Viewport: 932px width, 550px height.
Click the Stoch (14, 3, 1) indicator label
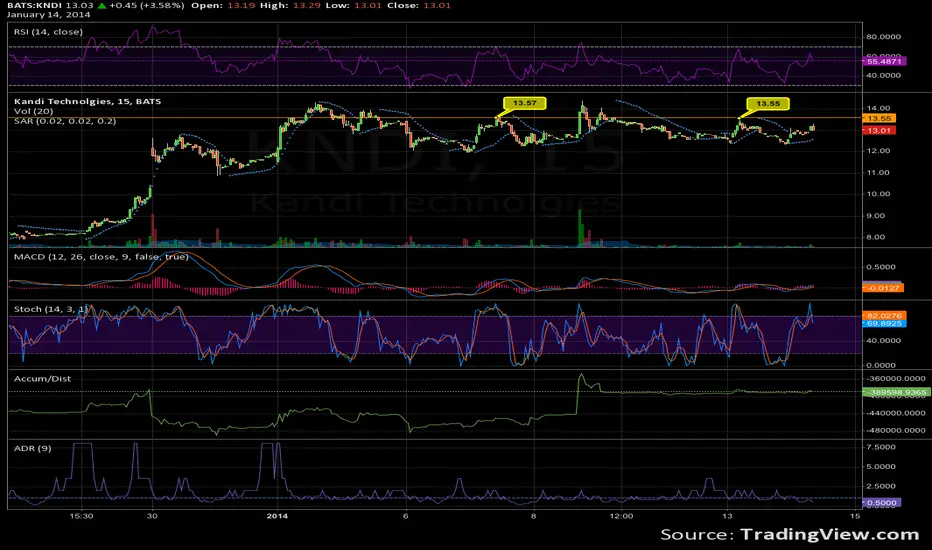pyautogui.click(x=51, y=309)
